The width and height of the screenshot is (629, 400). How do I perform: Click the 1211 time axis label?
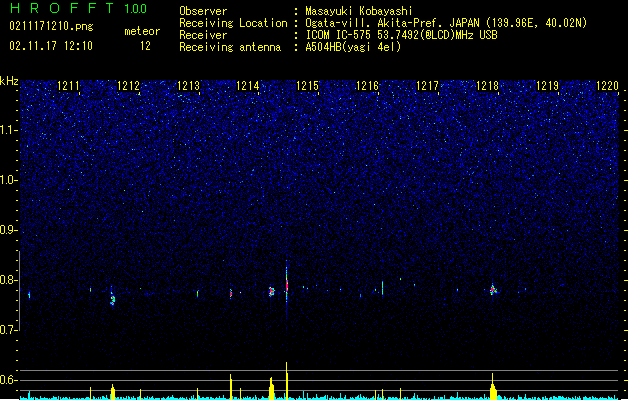coord(69,86)
